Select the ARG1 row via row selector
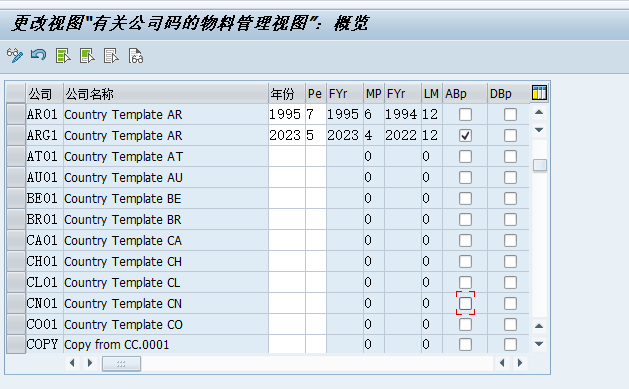The width and height of the screenshot is (629, 389). tap(16, 136)
